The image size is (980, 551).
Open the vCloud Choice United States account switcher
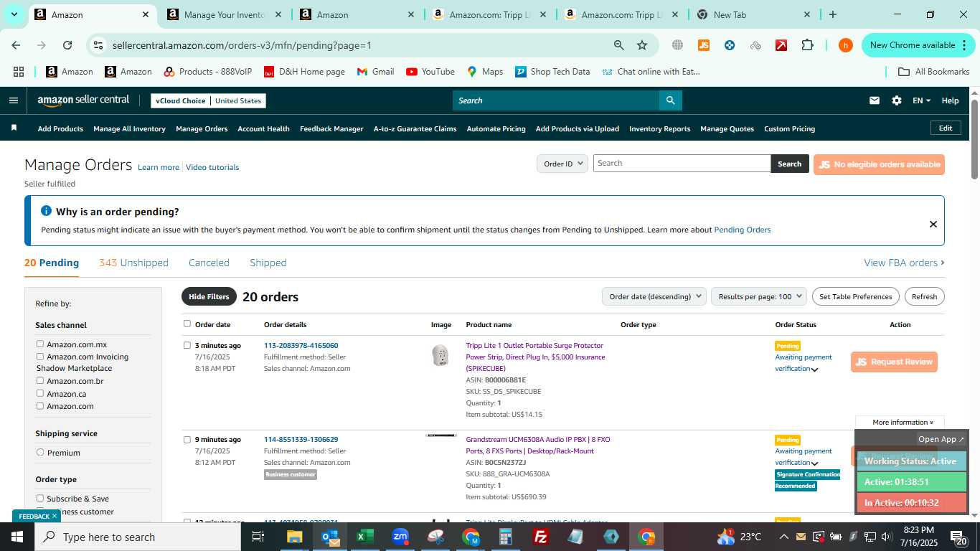[208, 100]
